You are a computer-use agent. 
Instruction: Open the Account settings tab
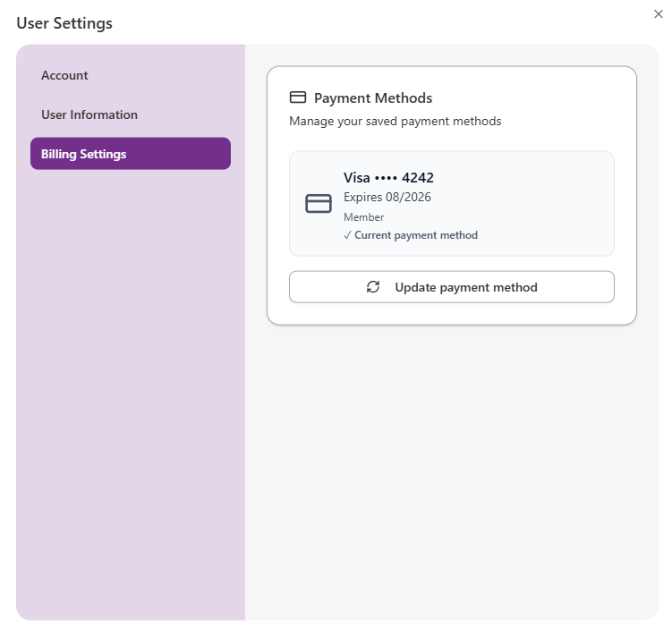(64, 76)
